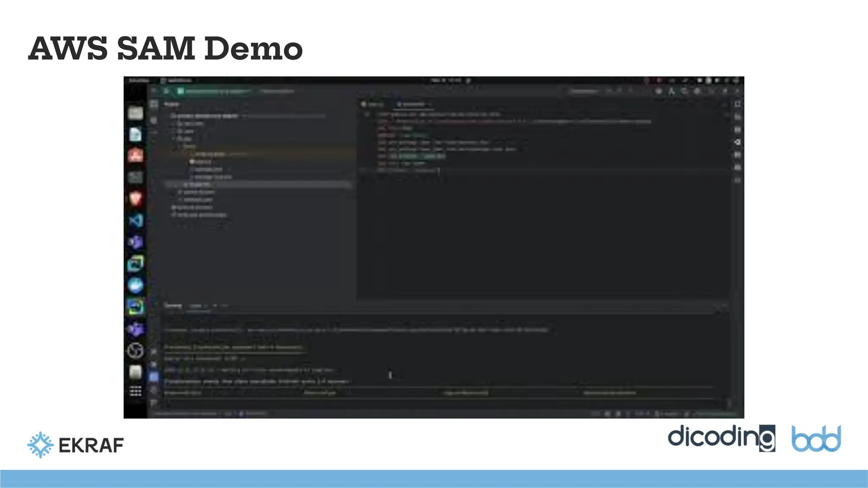Open the Notifications icon on right sidebar top
This screenshot has width=868, height=488.
tap(737, 104)
